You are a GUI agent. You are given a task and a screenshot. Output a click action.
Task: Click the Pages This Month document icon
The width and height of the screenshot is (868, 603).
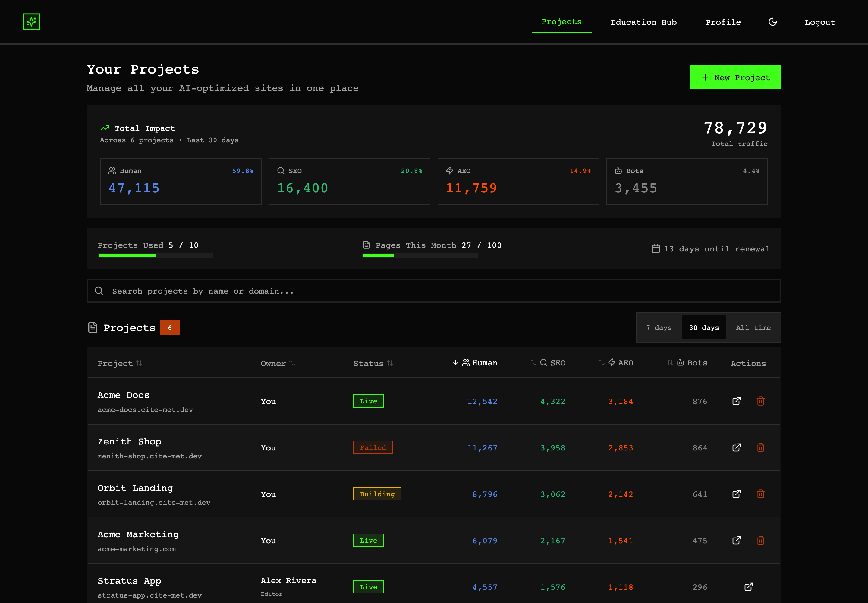[366, 245]
